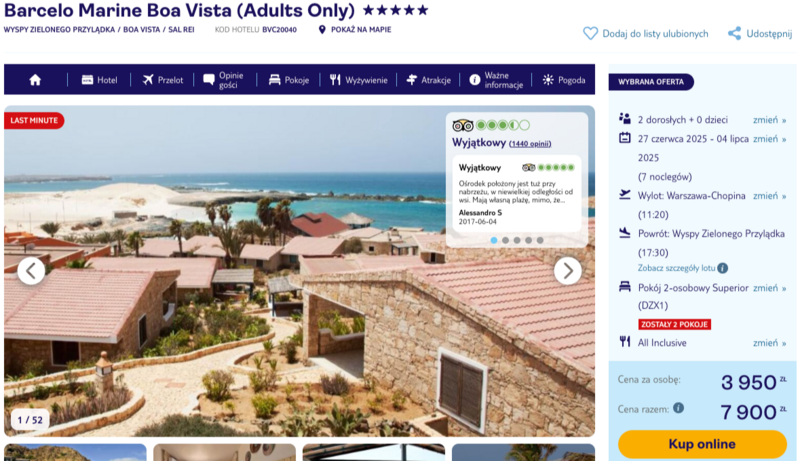Open flight details info icon
The width and height of the screenshot is (800, 461).
coord(722,268)
